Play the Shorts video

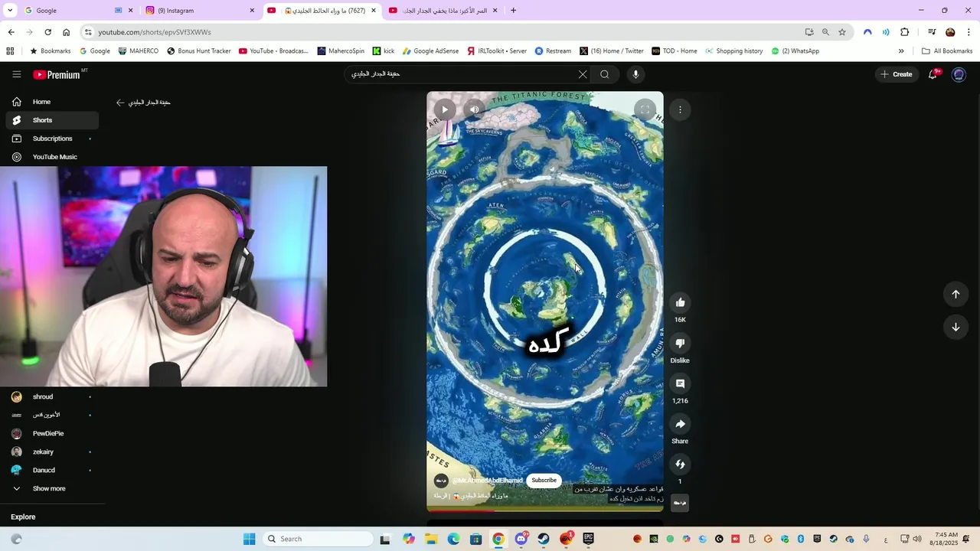[x=445, y=109]
